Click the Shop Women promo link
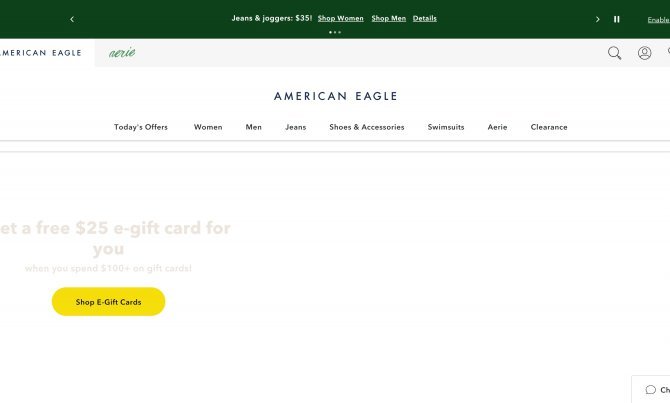This screenshot has height=403, width=670. coord(341,18)
